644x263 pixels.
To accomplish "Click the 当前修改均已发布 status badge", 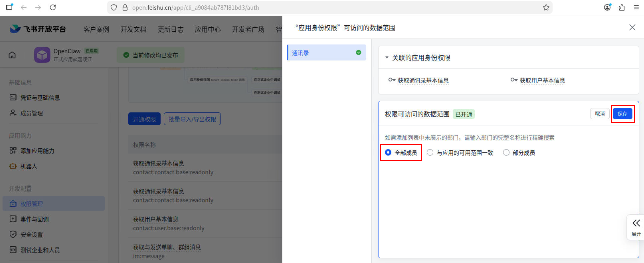I will click(150, 55).
